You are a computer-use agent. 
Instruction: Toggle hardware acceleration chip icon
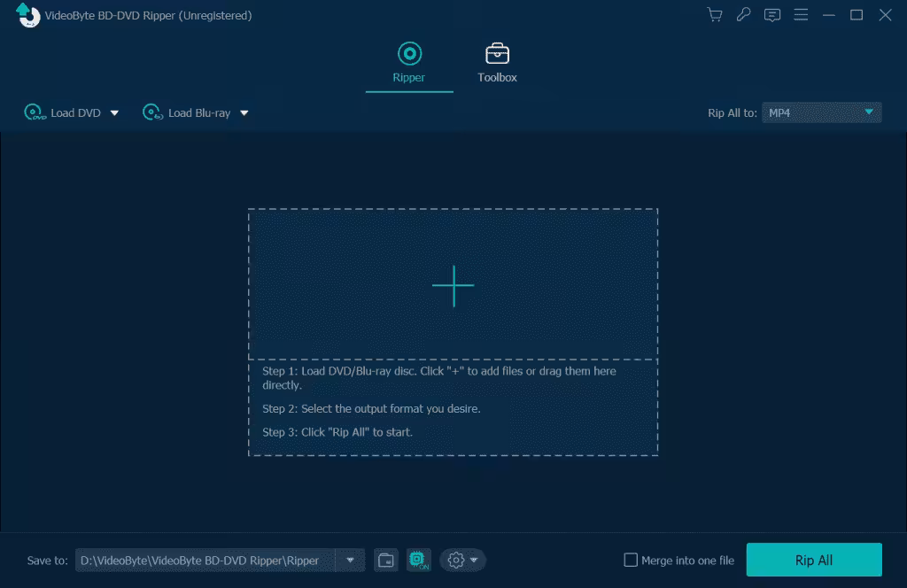418,561
